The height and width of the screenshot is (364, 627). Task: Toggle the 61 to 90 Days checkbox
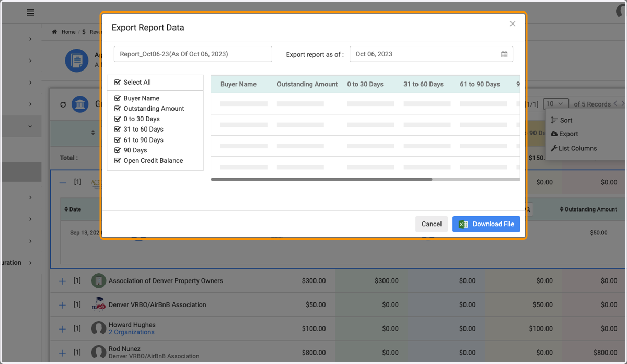118,140
